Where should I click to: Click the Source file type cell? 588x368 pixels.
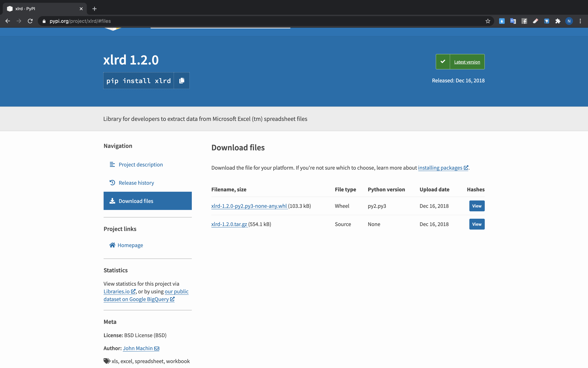click(343, 224)
